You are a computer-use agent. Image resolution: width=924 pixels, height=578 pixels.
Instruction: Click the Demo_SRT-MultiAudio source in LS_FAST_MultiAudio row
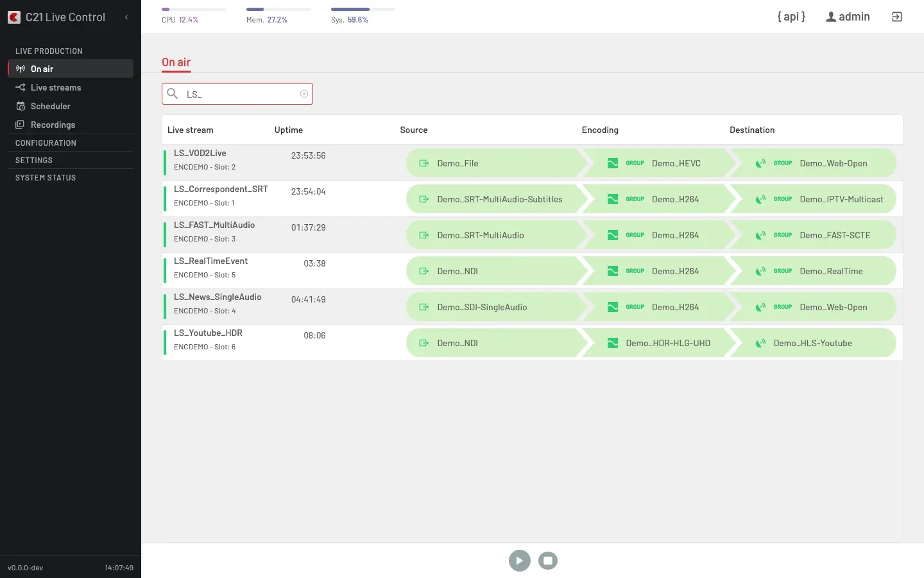click(481, 235)
